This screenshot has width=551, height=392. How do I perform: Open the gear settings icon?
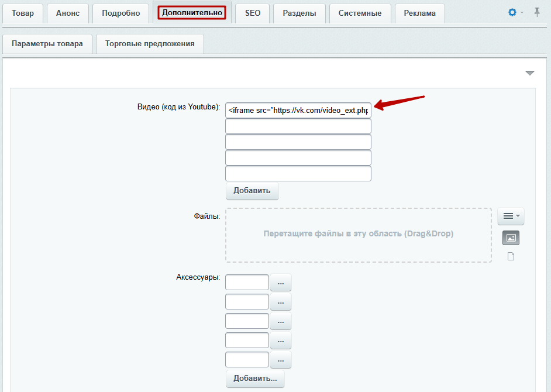point(512,13)
